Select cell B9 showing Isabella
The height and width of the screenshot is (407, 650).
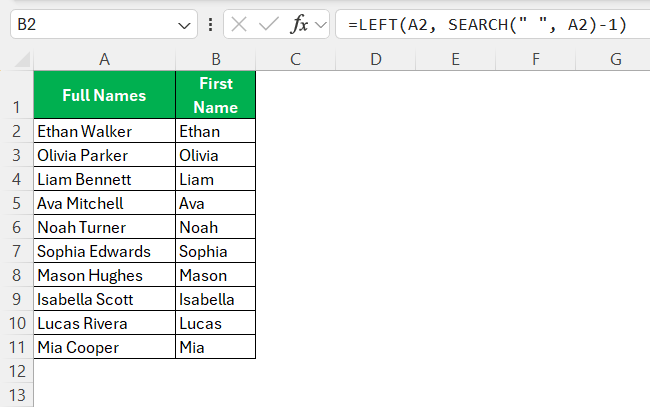click(216, 299)
